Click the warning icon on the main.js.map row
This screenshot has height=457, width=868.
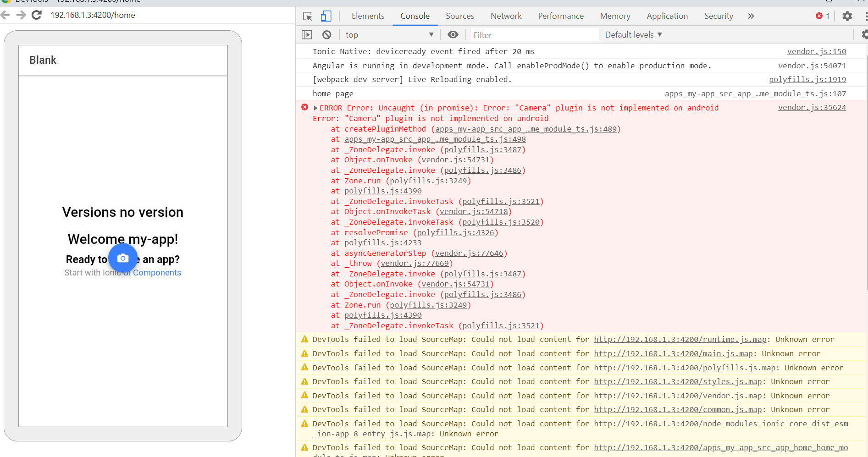(x=304, y=353)
